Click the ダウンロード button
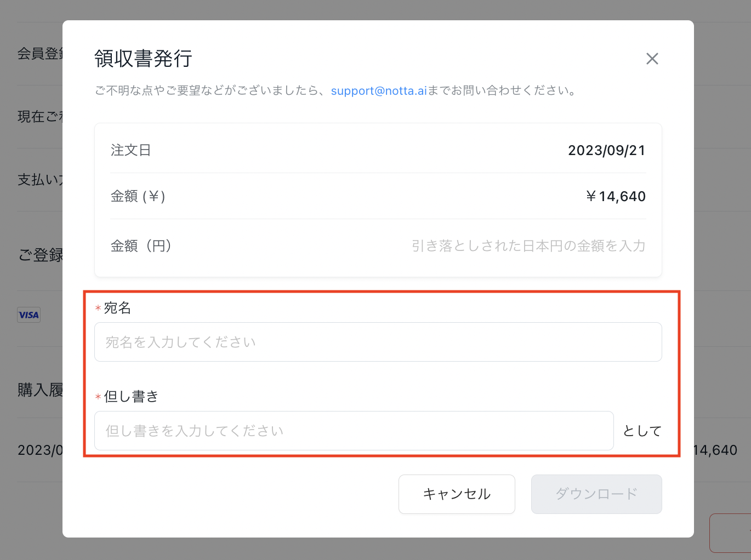The image size is (751, 560). tap(596, 494)
